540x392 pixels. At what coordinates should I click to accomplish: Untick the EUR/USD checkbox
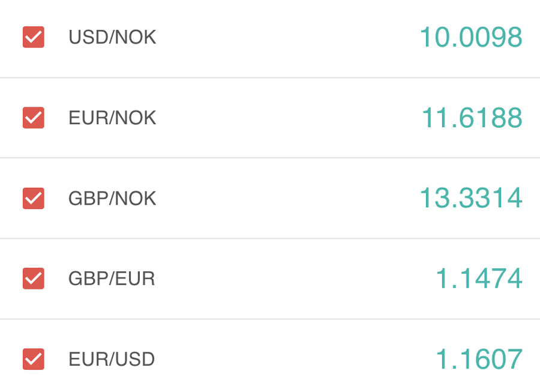click(34, 359)
